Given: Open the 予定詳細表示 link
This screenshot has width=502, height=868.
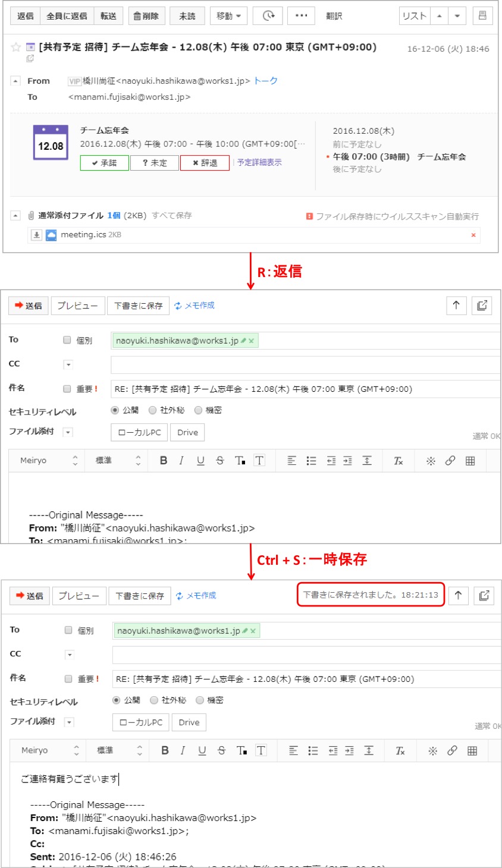Looking at the screenshot, I should [259, 162].
